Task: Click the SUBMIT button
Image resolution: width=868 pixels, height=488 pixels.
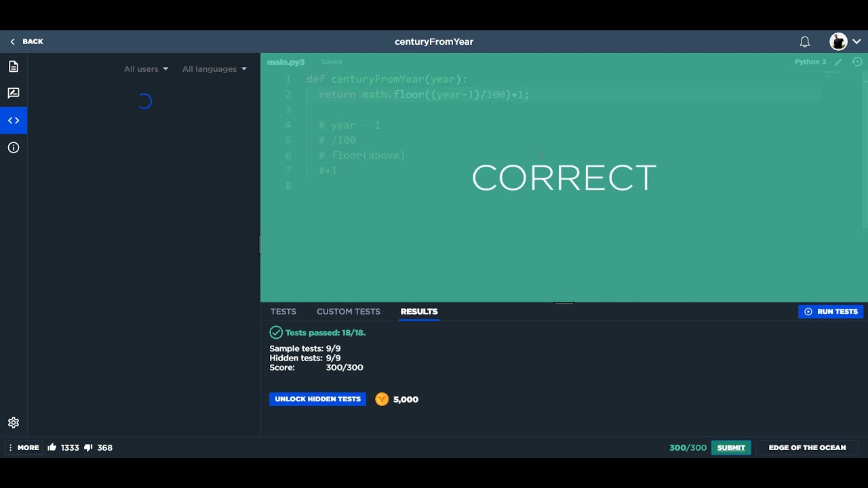Action: coord(731,448)
